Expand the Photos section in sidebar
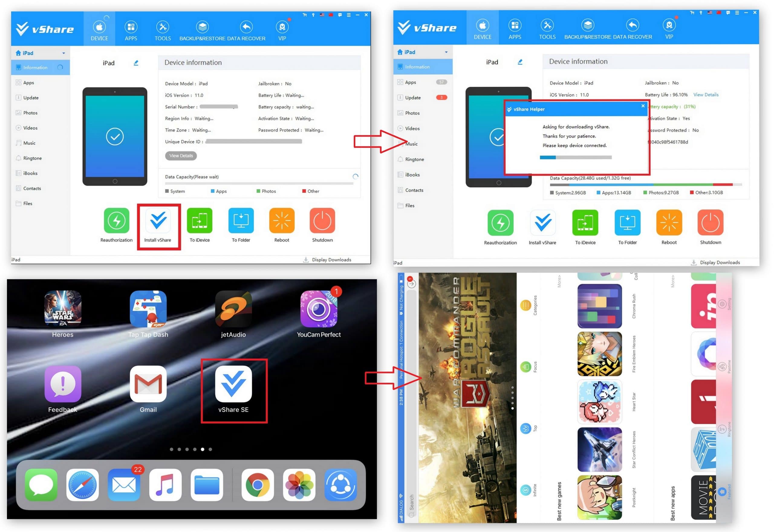The image size is (774, 532). 29,112
